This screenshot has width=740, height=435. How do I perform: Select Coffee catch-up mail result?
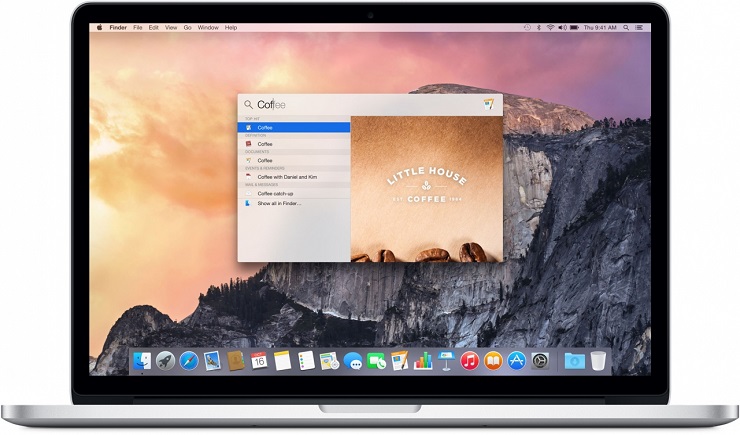tap(294, 193)
